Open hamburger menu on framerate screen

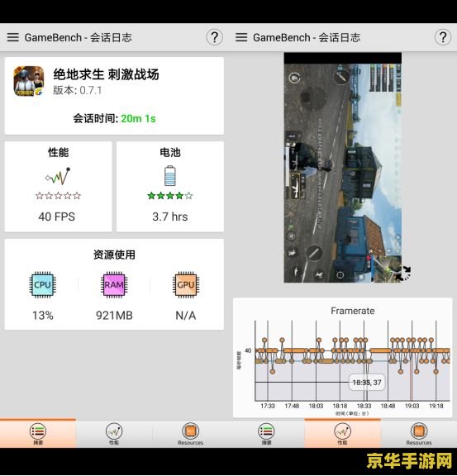tap(241, 37)
